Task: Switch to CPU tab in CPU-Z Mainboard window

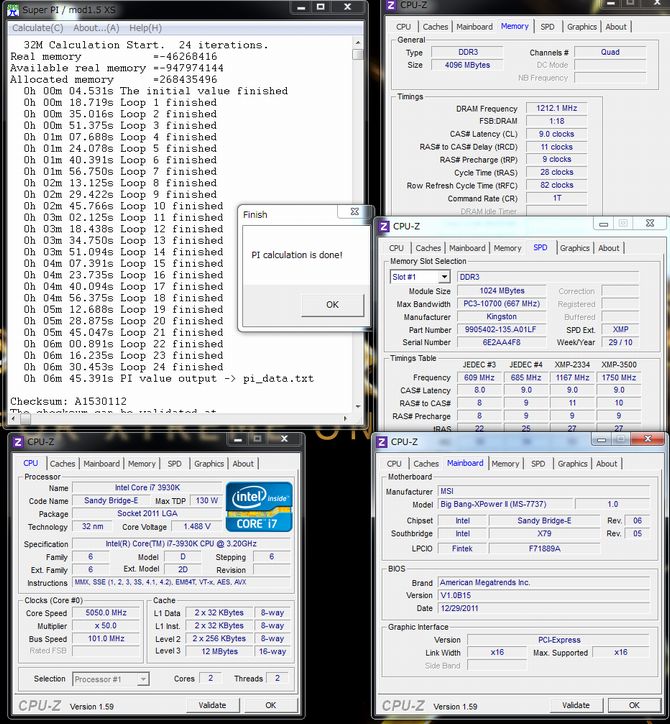Action: [394, 464]
